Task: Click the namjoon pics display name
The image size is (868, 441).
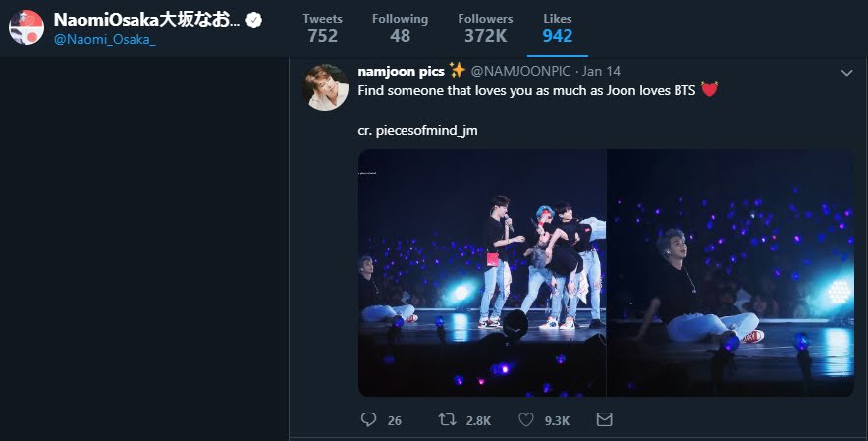Action: click(x=402, y=71)
